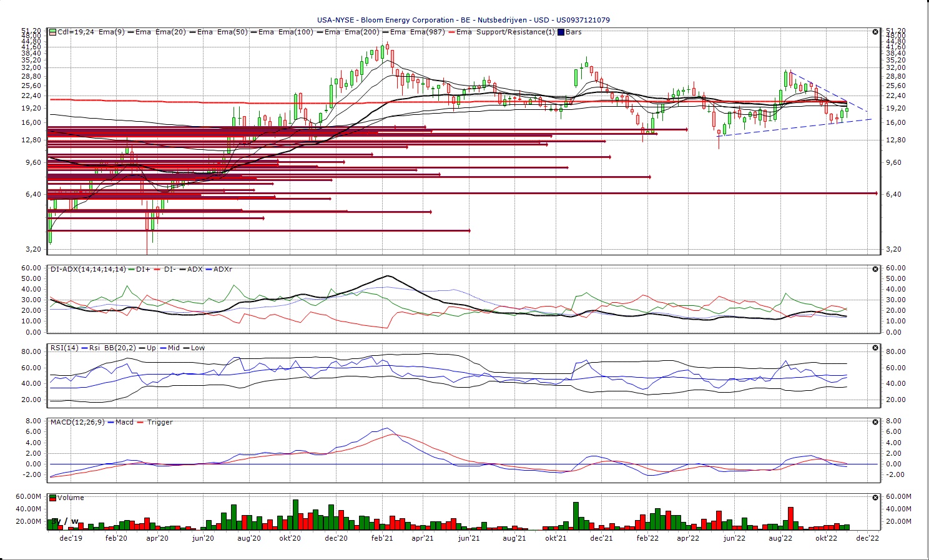Click the dec'22 date axis label
The width and height of the screenshot is (929, 560).
[x=868, y=538]
